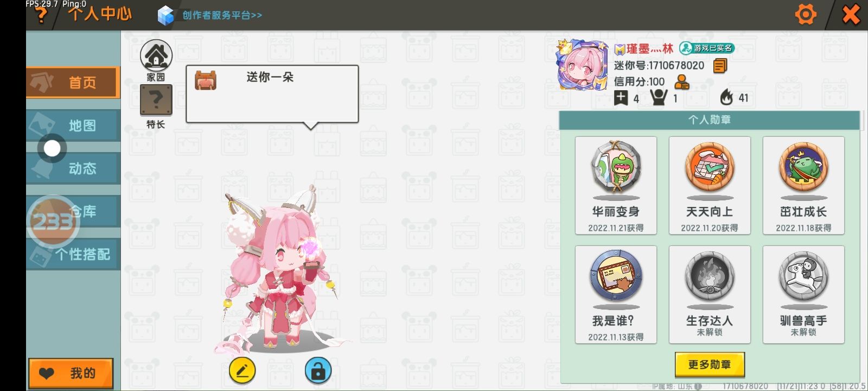This screenshot has width=868, height=391.
Task: Open the flame popularity icon
Action: coord(726,97)
